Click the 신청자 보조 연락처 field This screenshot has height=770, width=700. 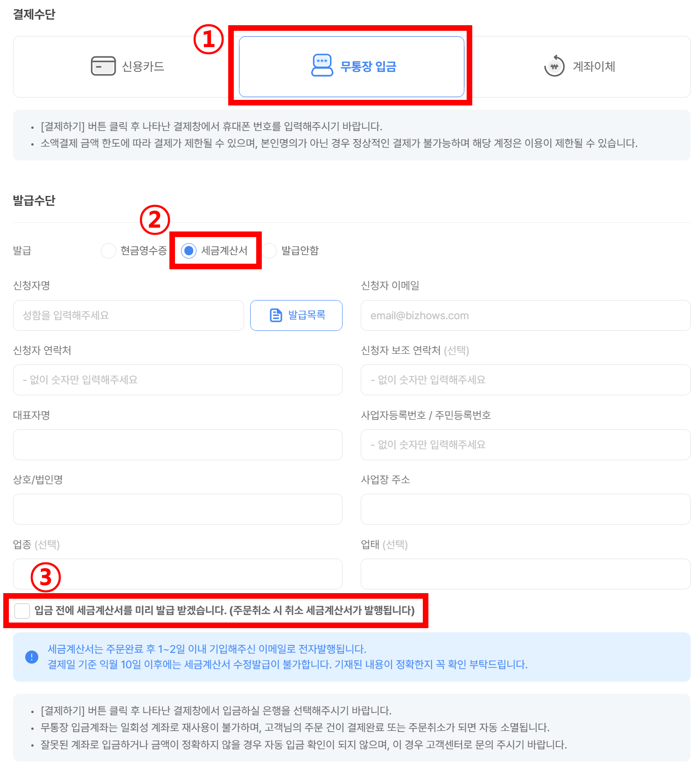point(525,380)
